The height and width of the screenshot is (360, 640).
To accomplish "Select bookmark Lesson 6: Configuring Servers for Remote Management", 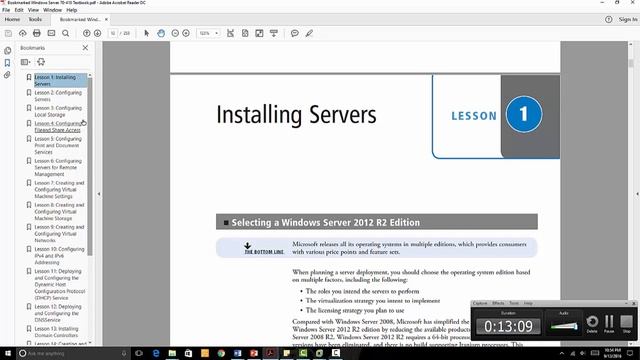I will click(x=58, y=167).
